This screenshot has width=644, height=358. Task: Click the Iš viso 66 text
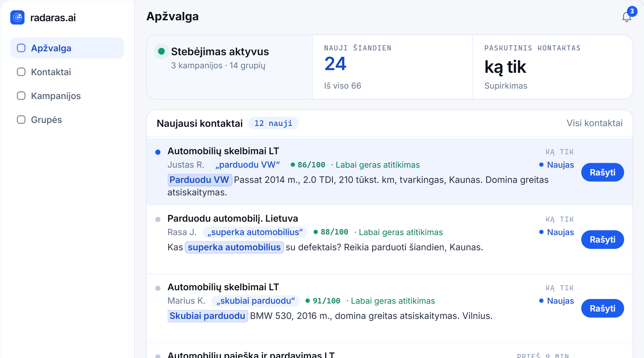[x=343, y=86]
